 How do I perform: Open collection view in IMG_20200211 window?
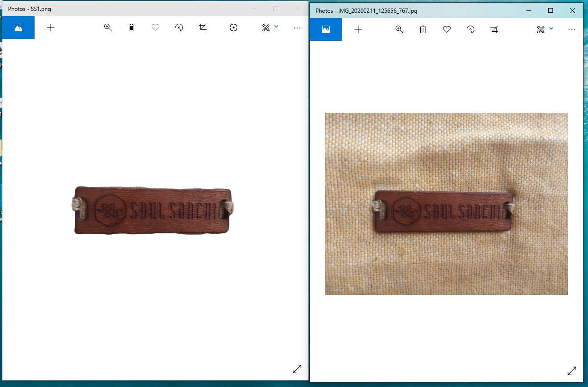click(x=326, y=29)
